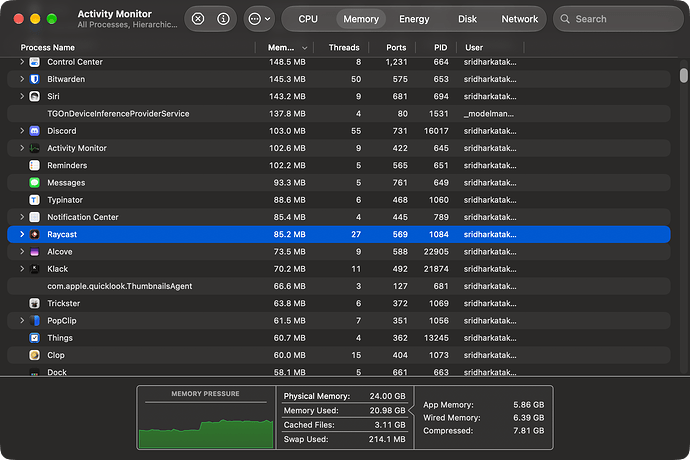Sort by Threads column header
690x460 pixels.
(x=344, y=48)
